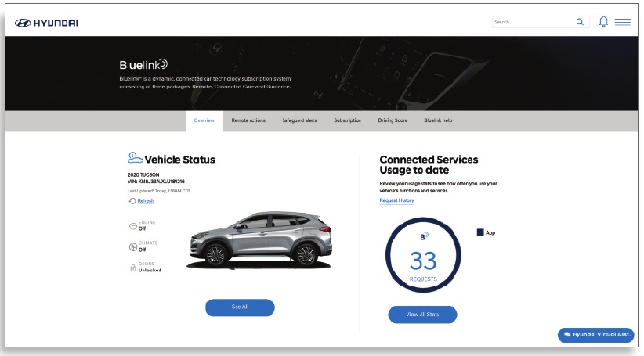This screenshot has width=644, height=356.
Task: Click the App legend color swatch
Action: click(x=480, y=232)
